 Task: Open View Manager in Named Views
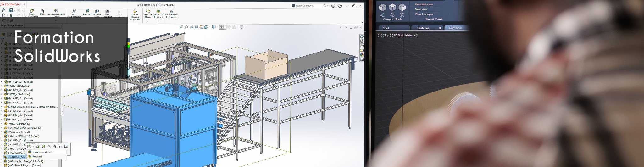click(424, 14)
